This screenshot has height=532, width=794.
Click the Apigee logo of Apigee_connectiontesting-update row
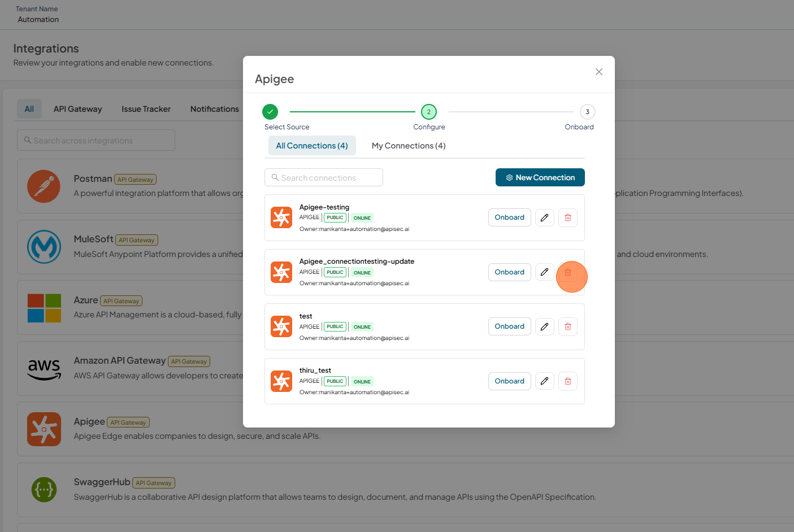coord(281,272)
